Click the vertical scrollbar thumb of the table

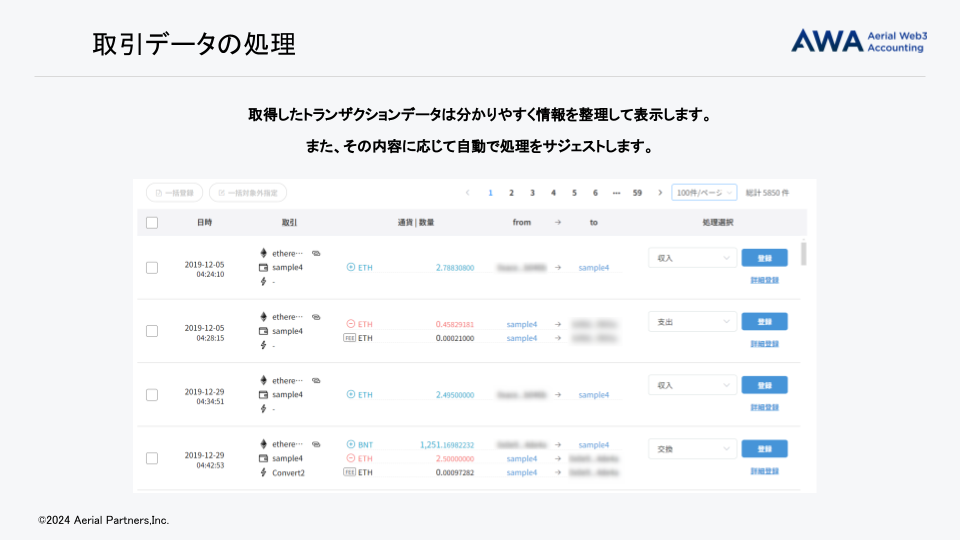(804, 253)
